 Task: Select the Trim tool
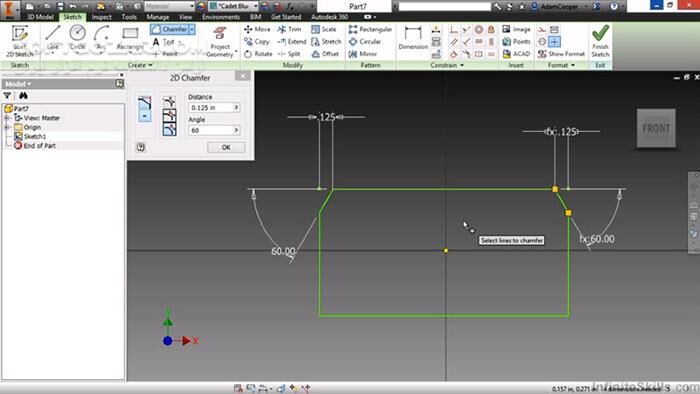tap(289, 29)
